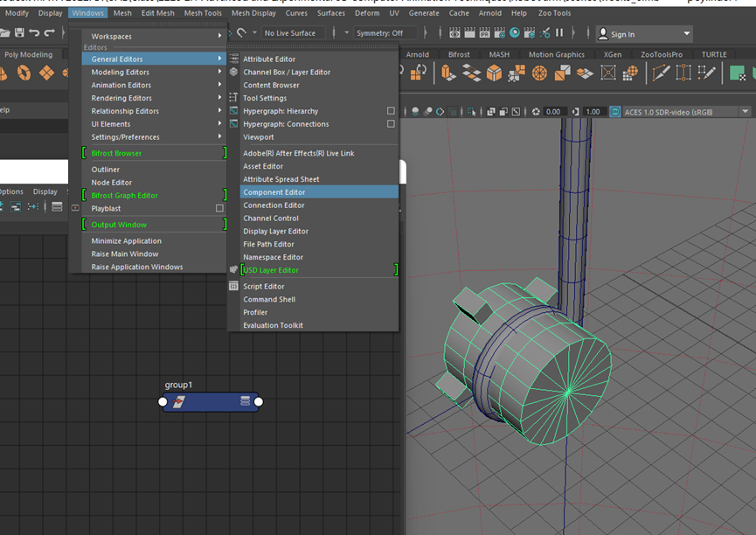This screenshot has height=535, width=756.
Task: Expand the Rendering Editors submenu
Action: (154, 98)
